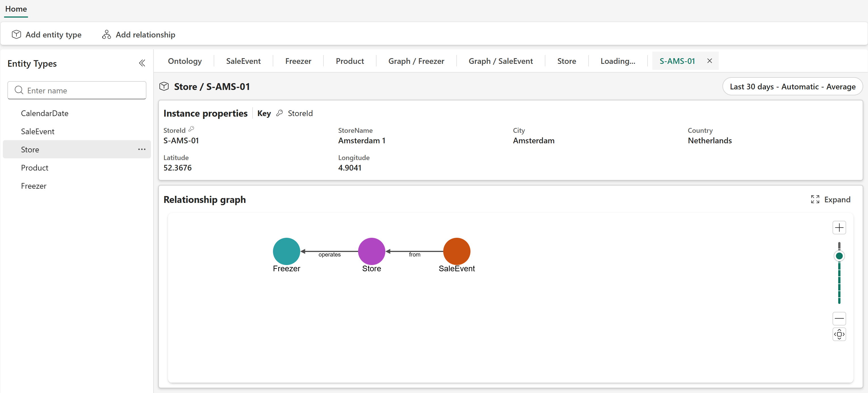The image size is (868, 393).
Task: Open the Home ribbon tab
Action: (x=16, y=9)
